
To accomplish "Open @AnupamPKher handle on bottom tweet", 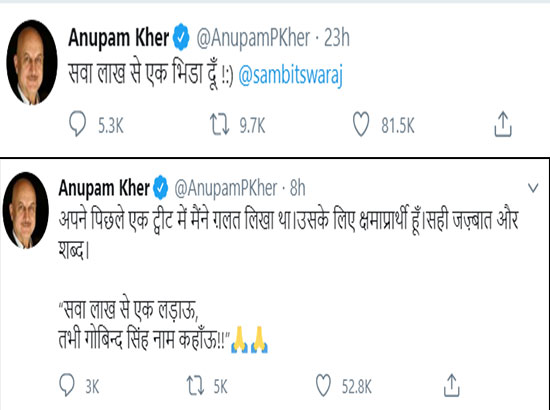I will (x=226, y=188).
